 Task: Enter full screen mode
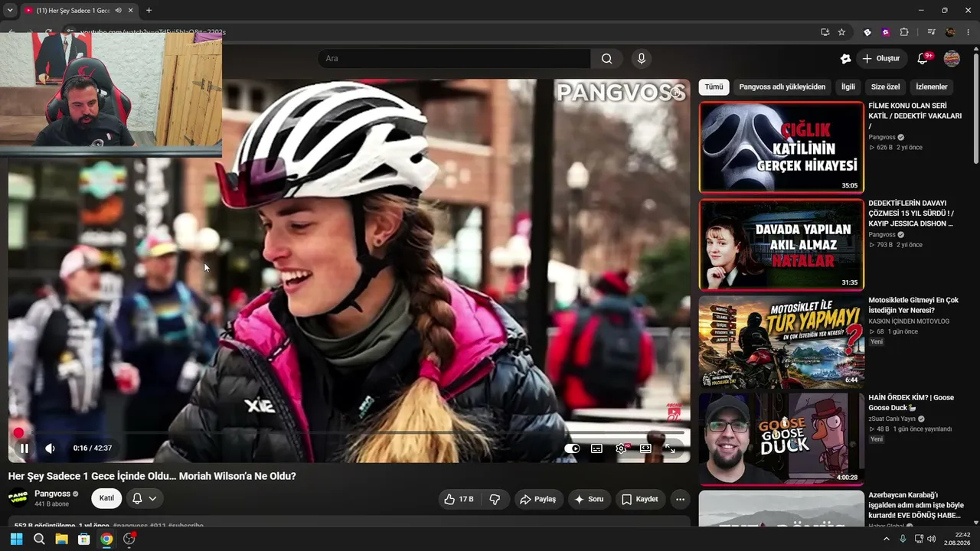click(670, 448)
